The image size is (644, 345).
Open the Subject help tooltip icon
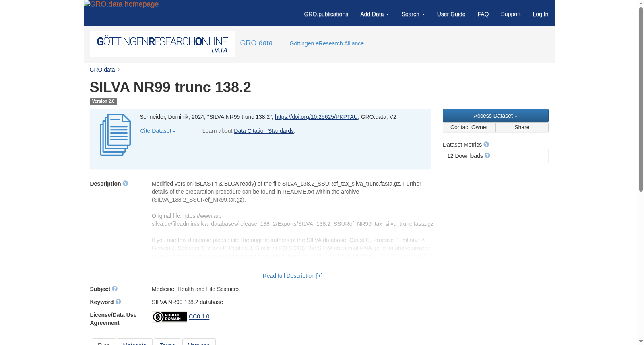coord(115,289)
